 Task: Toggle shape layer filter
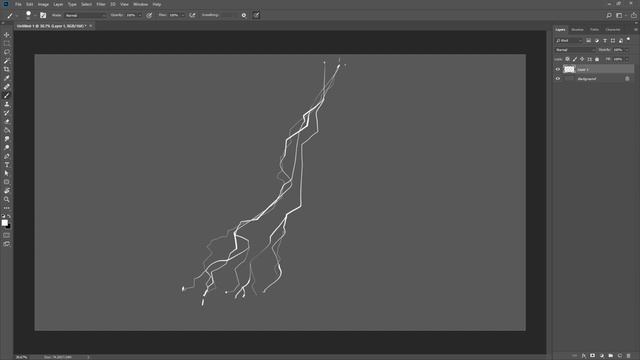(x=613, y=40)
